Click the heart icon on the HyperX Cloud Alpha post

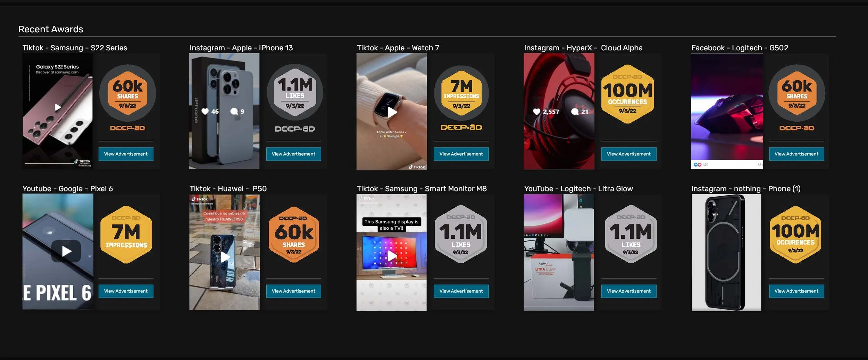pos(536,112)
